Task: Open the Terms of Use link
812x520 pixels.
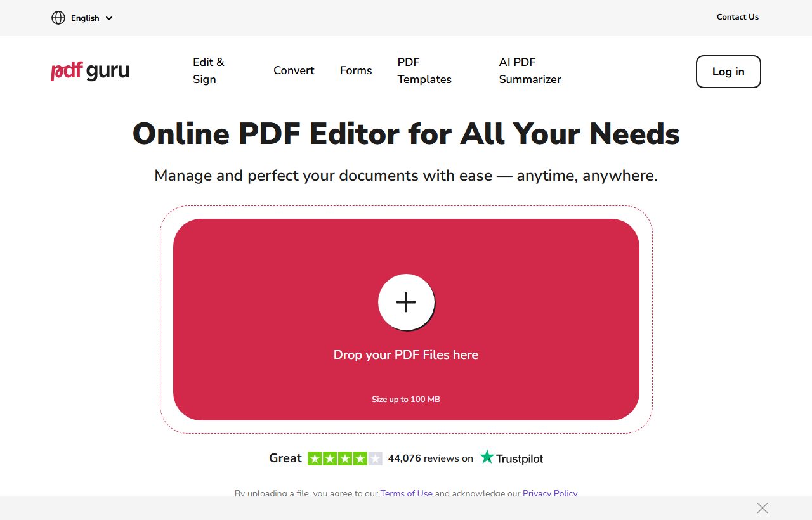Action: coord(407,493)
